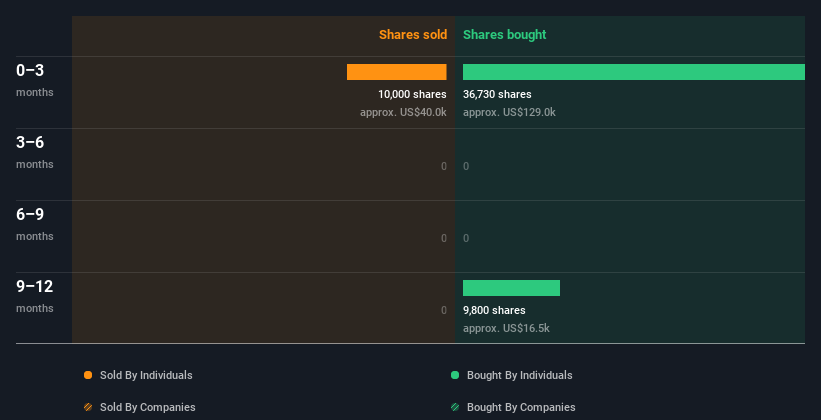Click the 3–6 months shares sold zero

click(444, 167)
